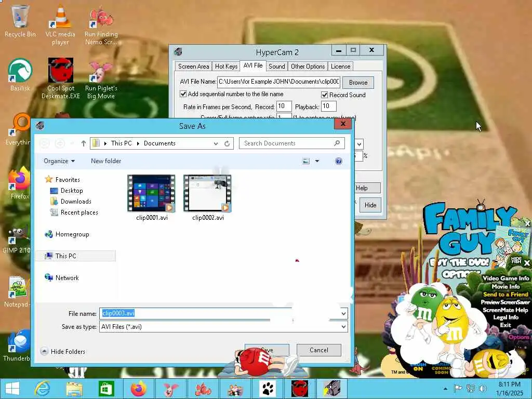
Task: Open the File name dropdown arrow
Action: coord(344,313)
